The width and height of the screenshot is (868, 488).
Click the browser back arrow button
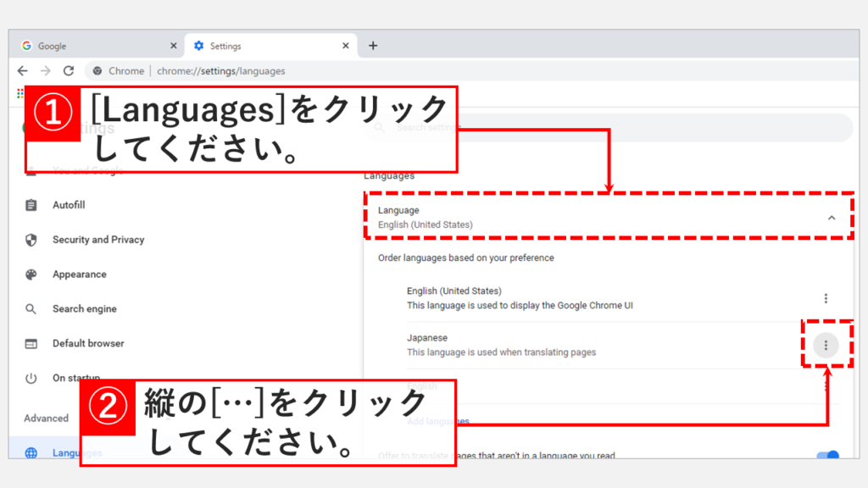click(23, 71)
